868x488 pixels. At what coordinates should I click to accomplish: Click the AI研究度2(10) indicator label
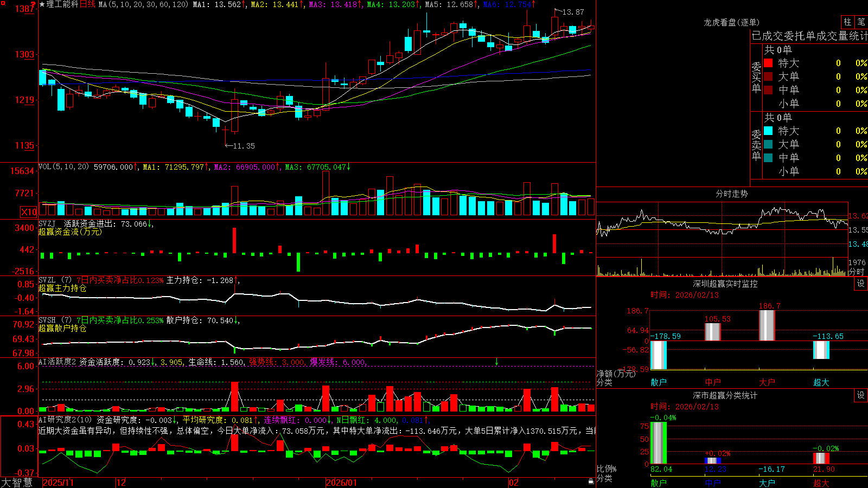[65, 420]
